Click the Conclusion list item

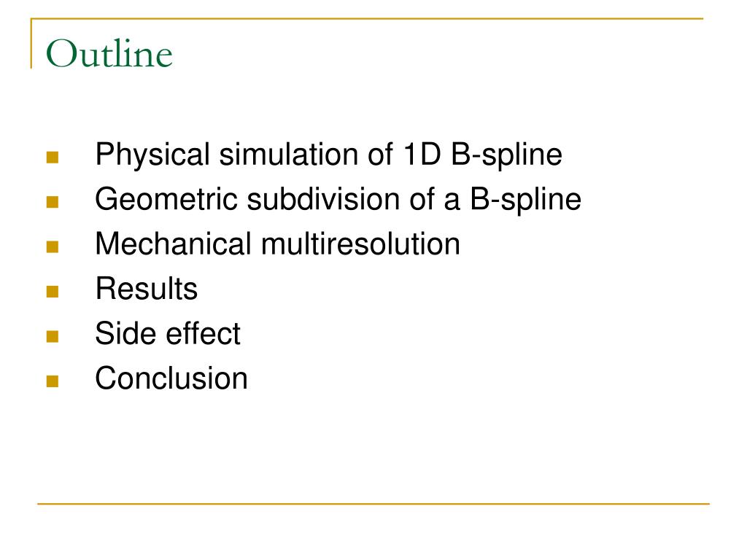click(x=171, y=378)
